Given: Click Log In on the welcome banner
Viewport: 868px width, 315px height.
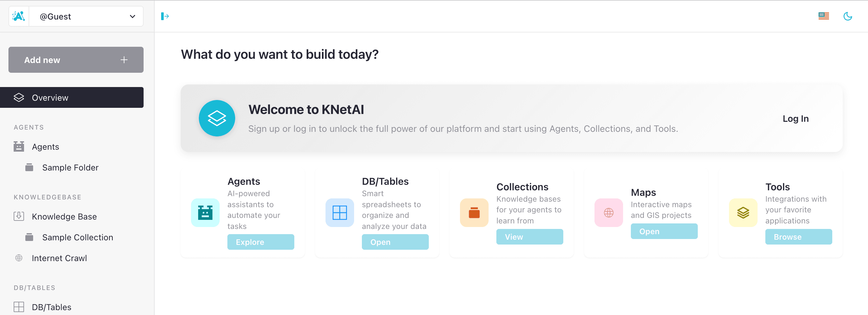Looking at the screenshot, I should [795, 118].
